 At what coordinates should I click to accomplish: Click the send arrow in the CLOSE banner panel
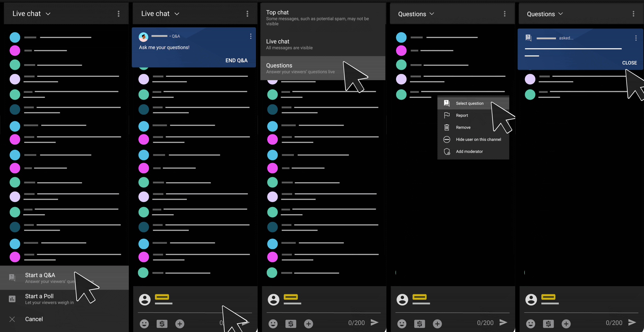point(632,322)
